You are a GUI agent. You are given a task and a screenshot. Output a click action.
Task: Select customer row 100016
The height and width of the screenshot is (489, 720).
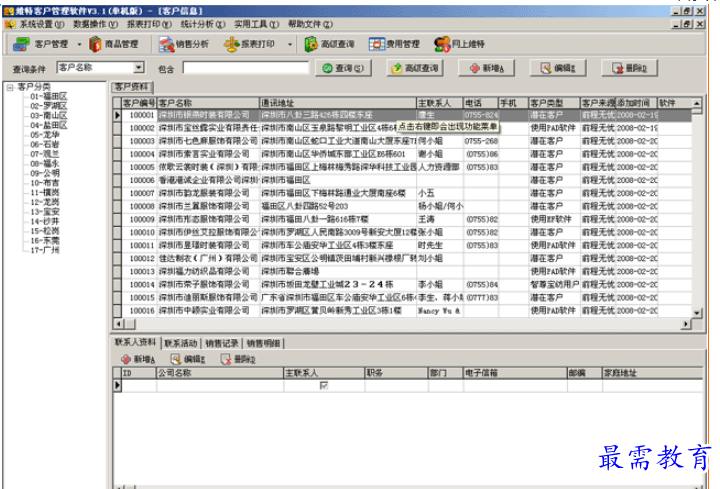[402, 311]
